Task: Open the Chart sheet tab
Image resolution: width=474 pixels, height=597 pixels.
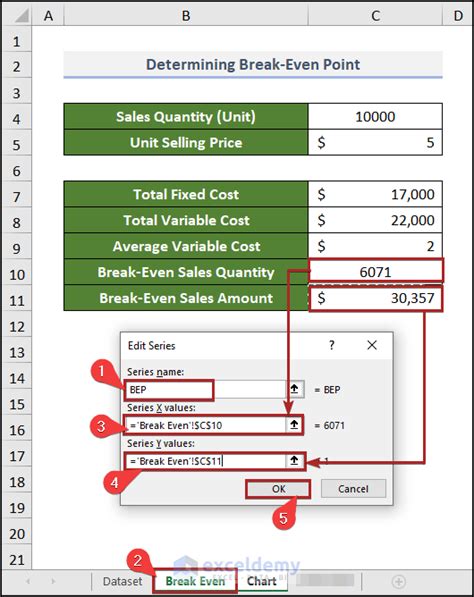Action: pyautogui.click(x=262, y=581)
